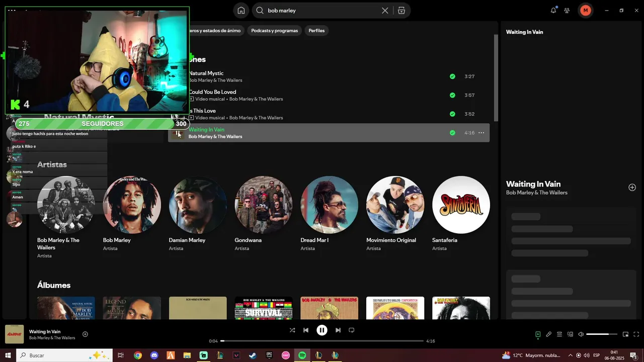The image size is (644, 362).
Task: Open the notifications bell
Action: click(553, 10)
